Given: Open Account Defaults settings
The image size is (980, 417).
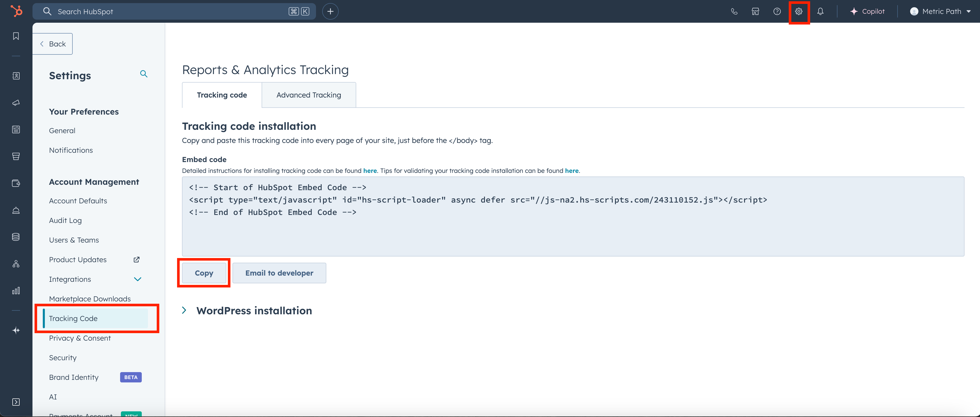Looking at the screenshot, I should (x=78, y=201).
